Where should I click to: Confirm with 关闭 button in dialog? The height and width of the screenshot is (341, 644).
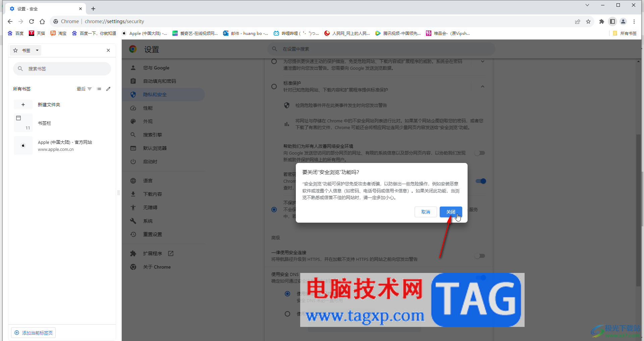(x=451, y=212)
